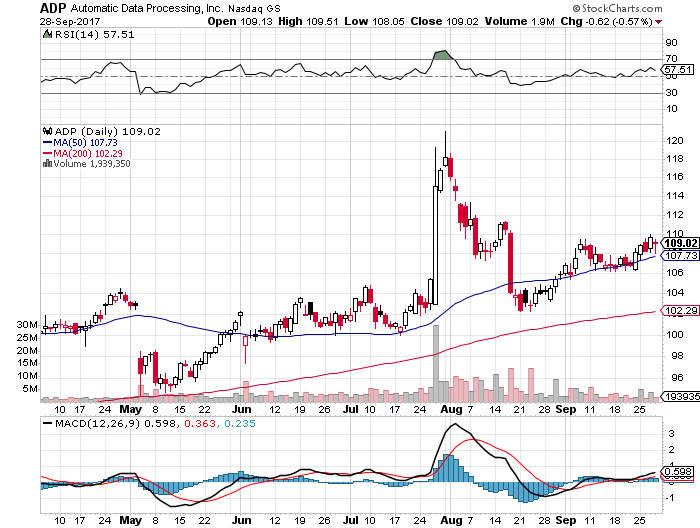Click the MACD line icon in legend
This screenshot has height=528, width=700.
pyautogui.click(x=46, y=426)
